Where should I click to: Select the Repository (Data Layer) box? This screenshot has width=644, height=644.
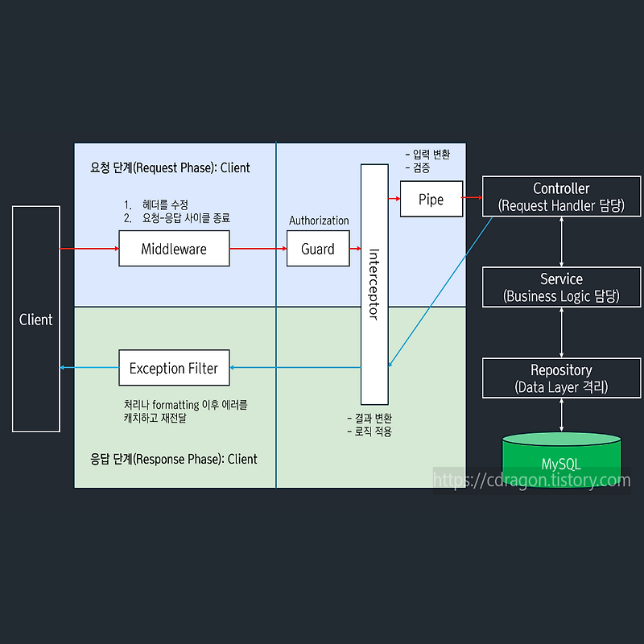pos(561,378)
